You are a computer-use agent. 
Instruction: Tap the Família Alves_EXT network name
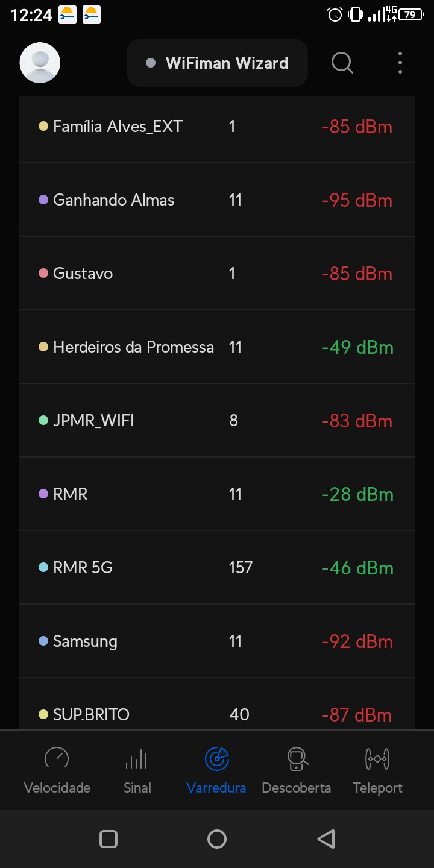point(118,127)
